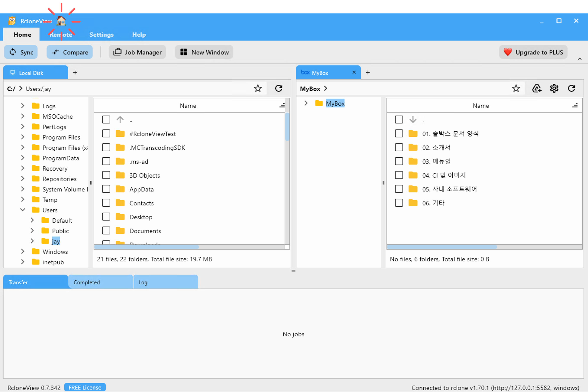588x392 pixels.
Task: Click the mount drive icon in MyBox pane
Action: 536,88
